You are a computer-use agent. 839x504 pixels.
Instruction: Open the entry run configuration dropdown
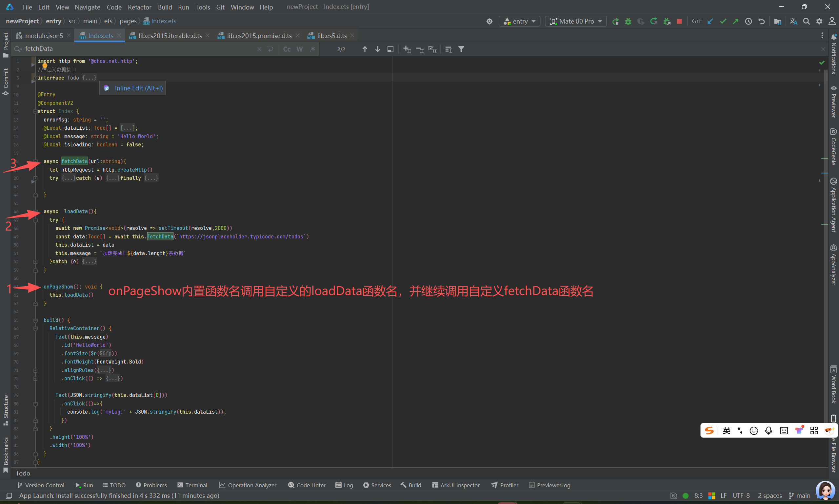click(x=520, y=21)
